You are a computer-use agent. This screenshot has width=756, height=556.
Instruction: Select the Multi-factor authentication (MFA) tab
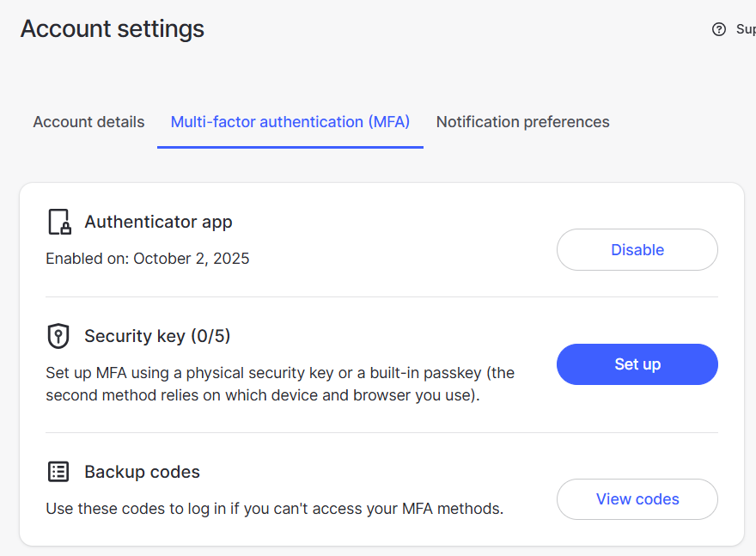(x=290, y=122)
